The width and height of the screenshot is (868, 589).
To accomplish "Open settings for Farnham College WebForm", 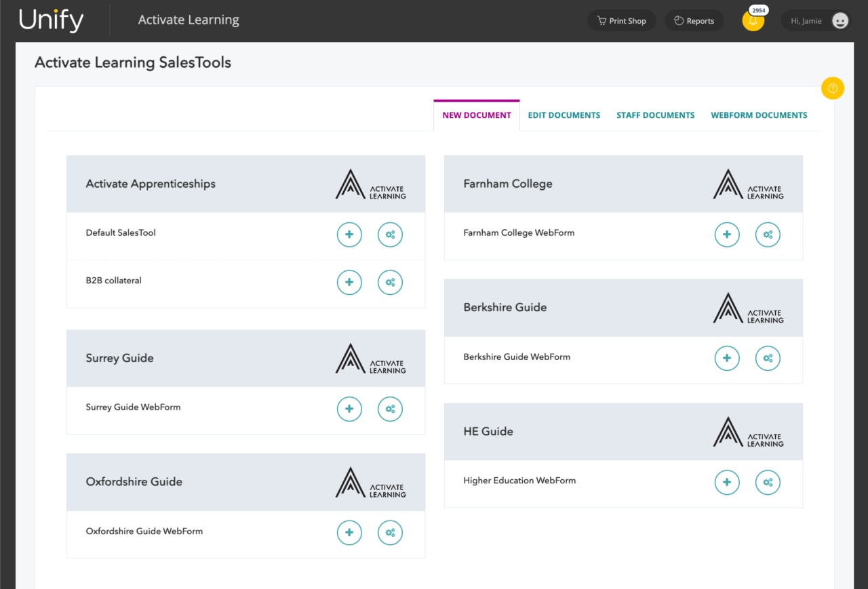I will pyautogui.click(x=768, y=235).
